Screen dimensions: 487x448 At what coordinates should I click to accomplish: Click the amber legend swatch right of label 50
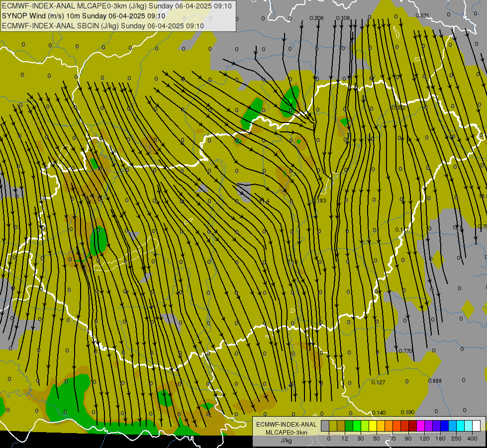tap(381, 426)
